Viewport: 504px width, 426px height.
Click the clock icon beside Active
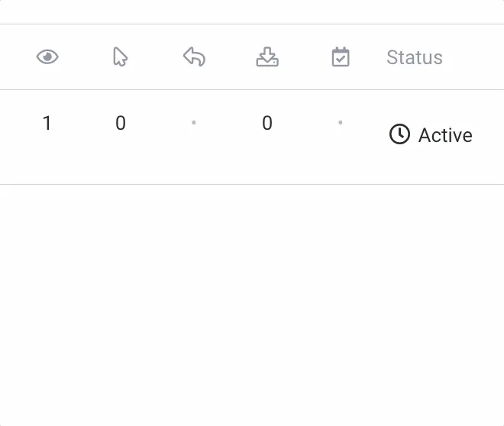[399, 134]
